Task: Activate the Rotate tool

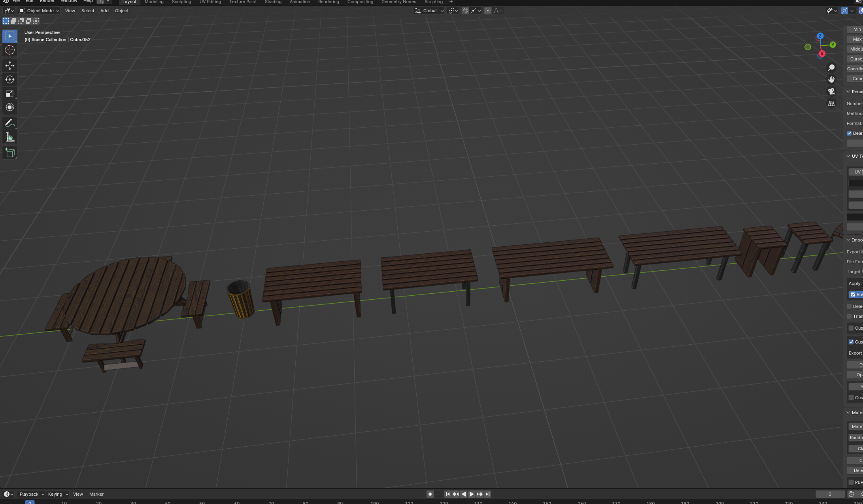Action: coord(10,79)
